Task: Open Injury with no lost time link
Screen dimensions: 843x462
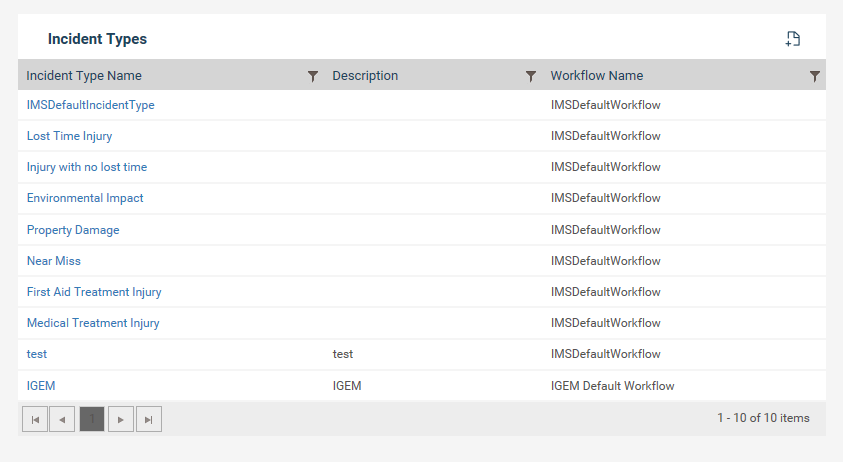Action: (x=87, y=167)
